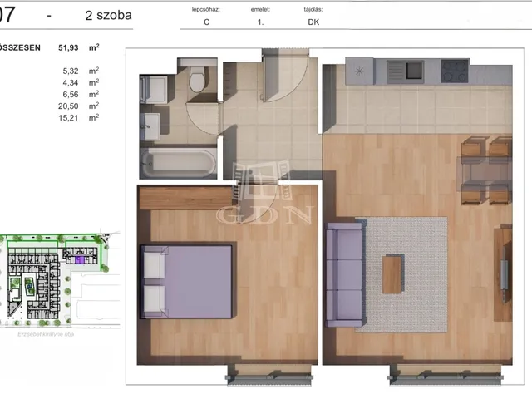Click the area value 5,32

click(x=71, y=71)
